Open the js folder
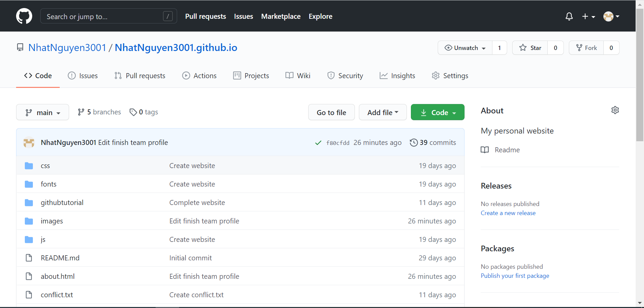The width and height of the screenshot is (644, 308). [43, 240]
